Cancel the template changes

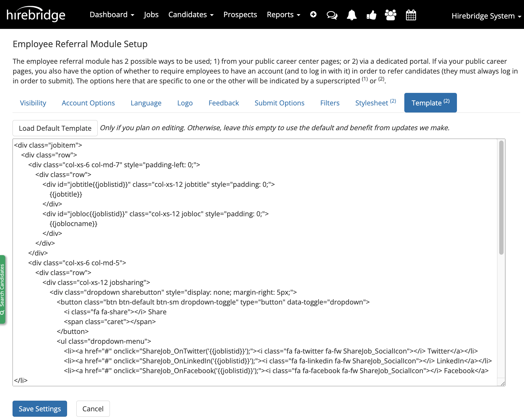click(93, 409)
